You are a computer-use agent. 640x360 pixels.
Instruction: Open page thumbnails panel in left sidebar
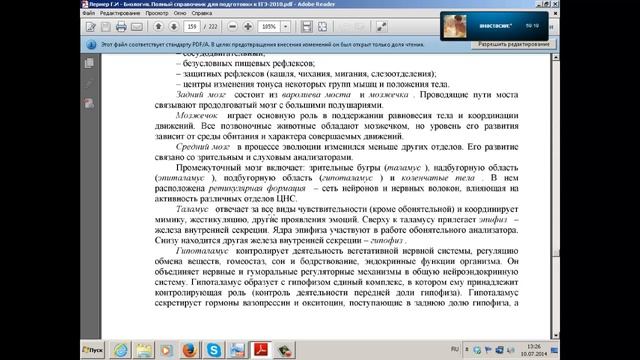(89, 63)
